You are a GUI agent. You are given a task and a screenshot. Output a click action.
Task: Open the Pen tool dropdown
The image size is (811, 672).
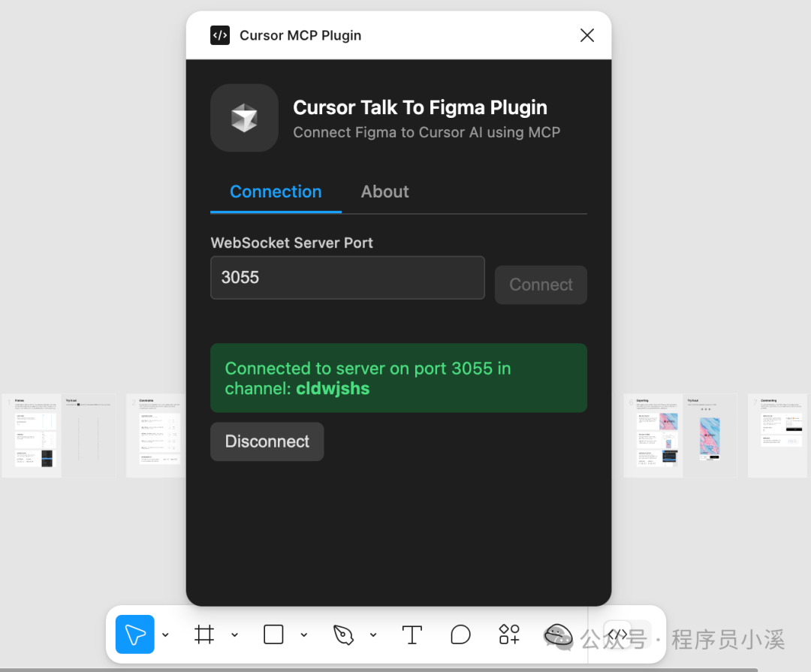[x=374, y=634]
